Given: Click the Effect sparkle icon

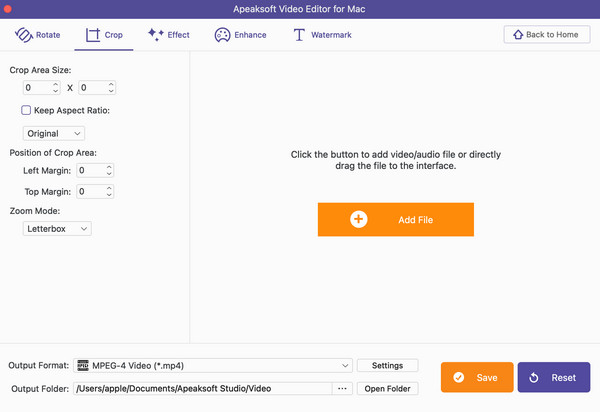Looking at the screenshot, I should pyautogui.click(x=156, y=34).
